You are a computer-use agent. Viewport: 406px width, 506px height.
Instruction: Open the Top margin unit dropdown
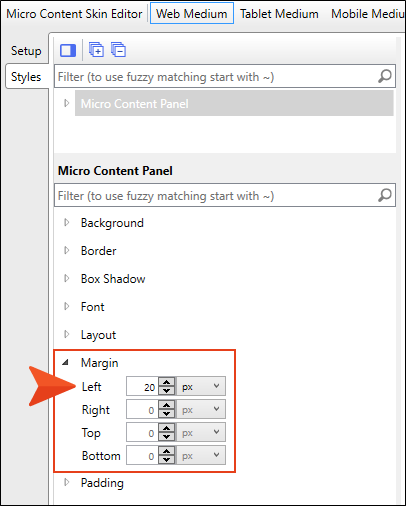coord(201,432)
